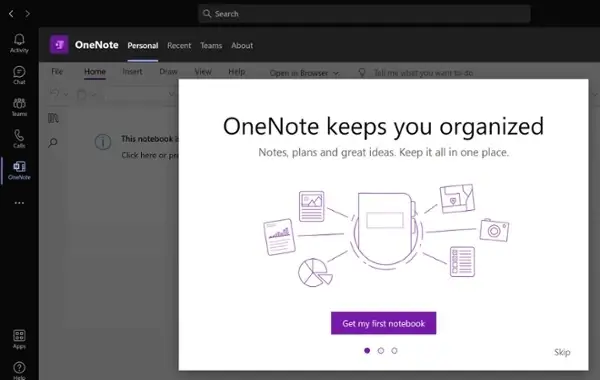Screen dimensions: 600x380
Task: Click the OneNote purple app logo
Action: tap(59, 45)
